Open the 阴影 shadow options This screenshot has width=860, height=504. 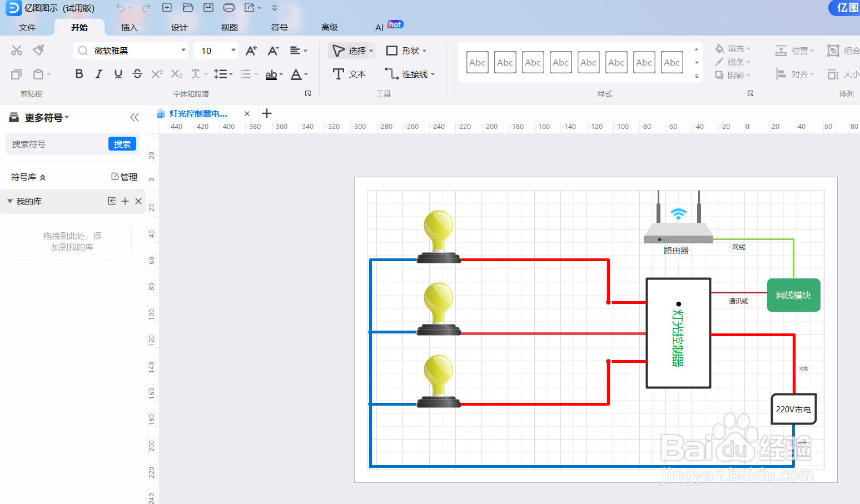[733, 75]
